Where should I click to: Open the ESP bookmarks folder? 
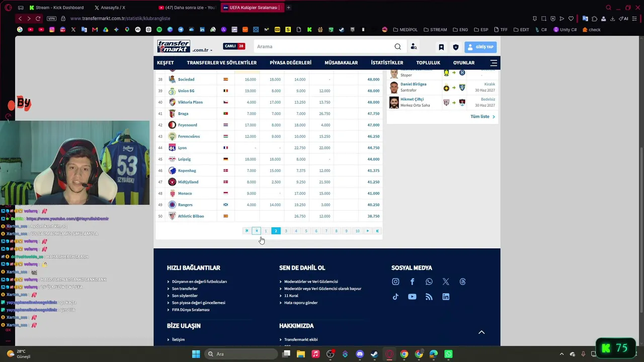(481, 30)
